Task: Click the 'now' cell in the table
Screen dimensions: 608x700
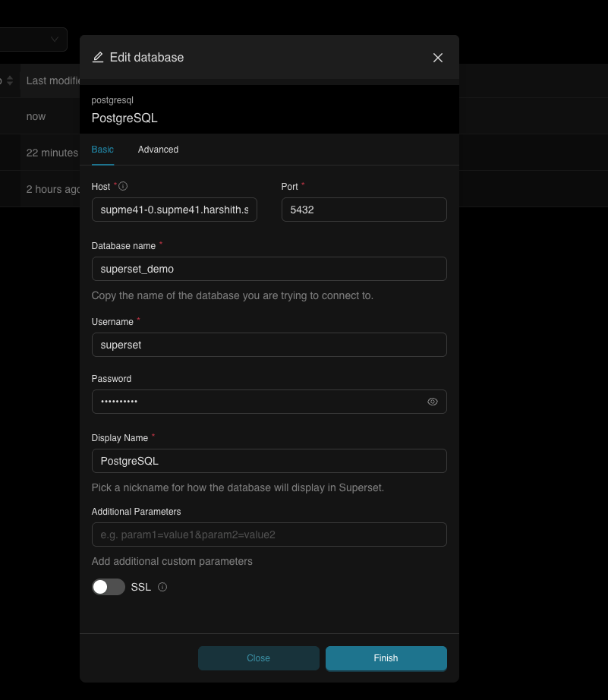Action: coord(36,116)
